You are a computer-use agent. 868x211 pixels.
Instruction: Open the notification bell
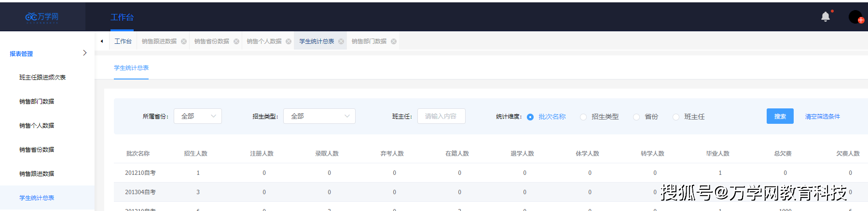pyautogui.click(x=825, y=17)
